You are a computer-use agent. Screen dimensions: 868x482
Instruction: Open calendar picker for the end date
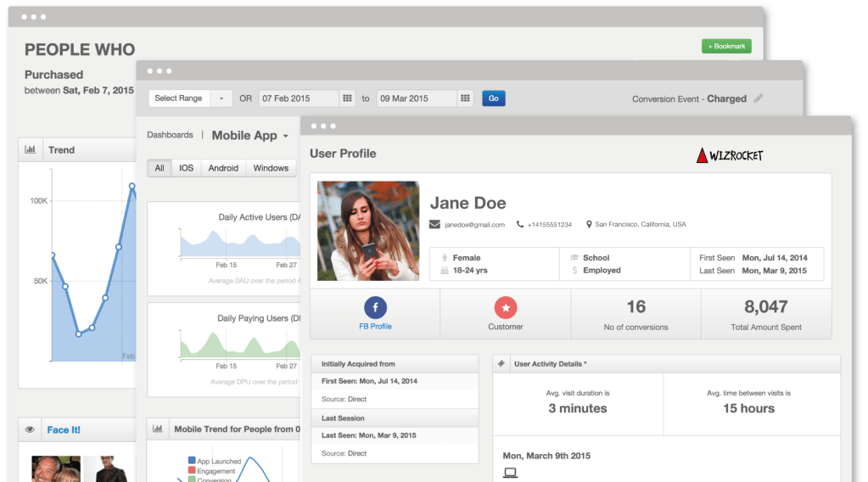click(465, 98)
